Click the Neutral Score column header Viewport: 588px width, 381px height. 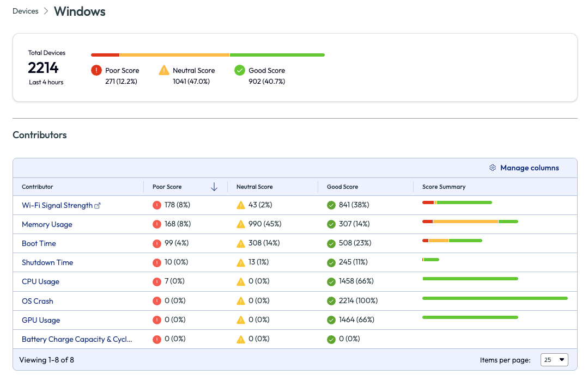coord(254,187)
